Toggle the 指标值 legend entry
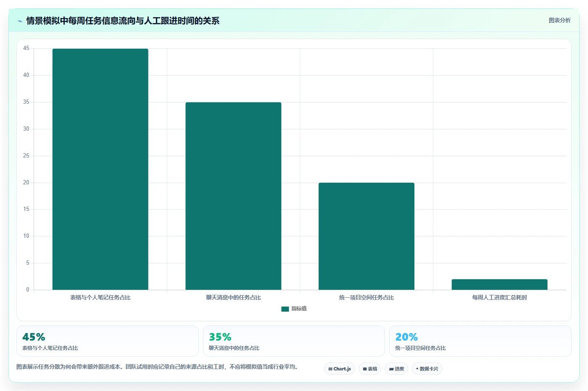The image size is (588, 391). [294, 309]
